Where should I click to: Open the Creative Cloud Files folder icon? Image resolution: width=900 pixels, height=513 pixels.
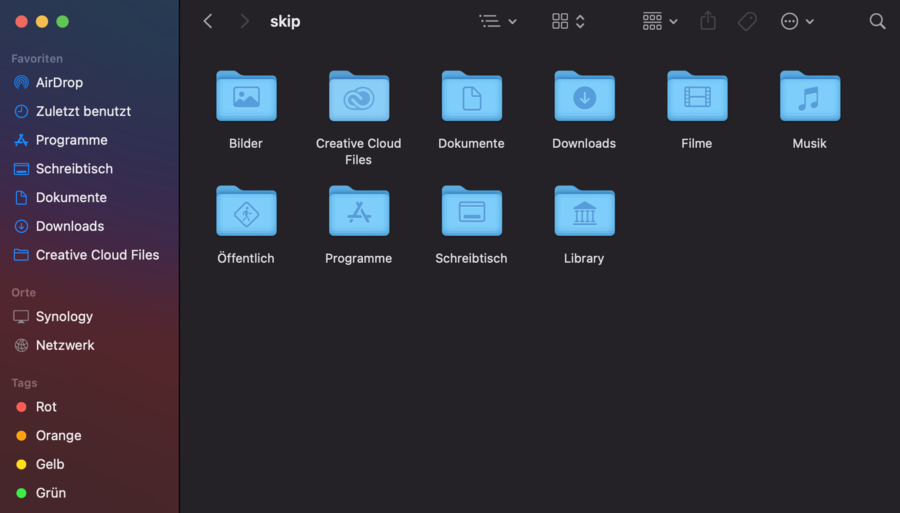point(358,97)
